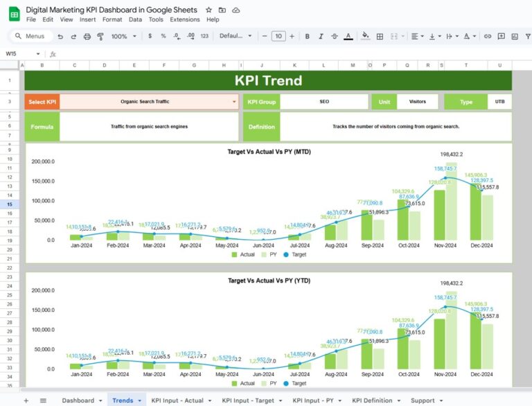Image resolution: width=532 pixels, height=406 pixels.
Task: Open the Format menu
Action: click(x=112, y=19)
